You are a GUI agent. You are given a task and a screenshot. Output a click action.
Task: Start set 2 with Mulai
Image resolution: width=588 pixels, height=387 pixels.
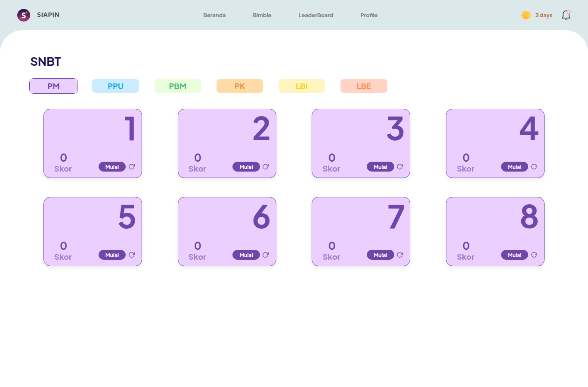[x=246, y=167]
